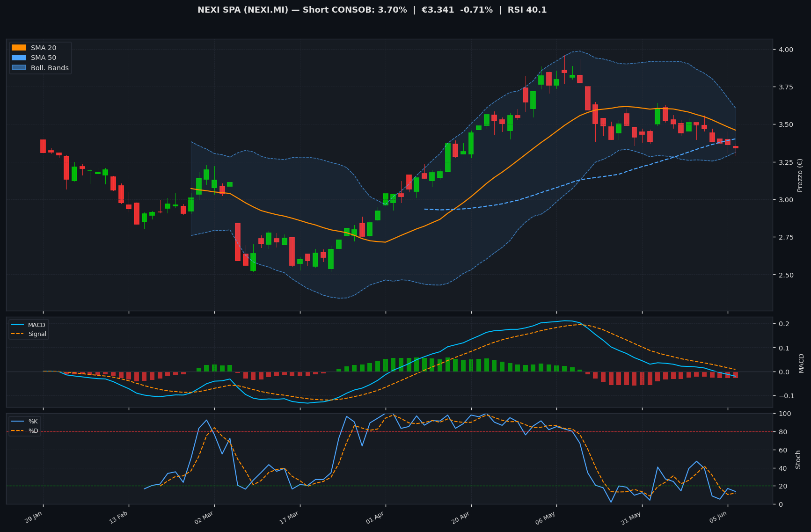Click the "3.25" price axis label
Viewport: 811px width, 532px height.
click(786, 162)
